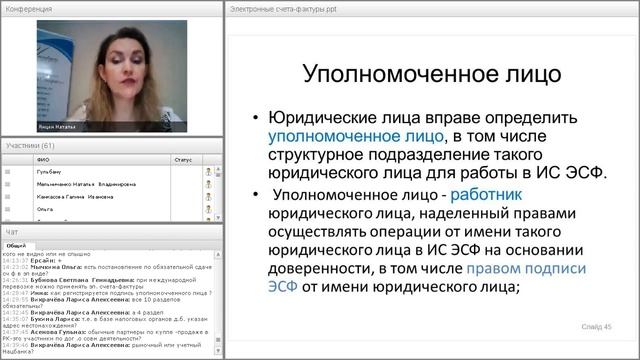Click the user icon in Гульбану row
The image size is (640, 360).
coord(209,172)
